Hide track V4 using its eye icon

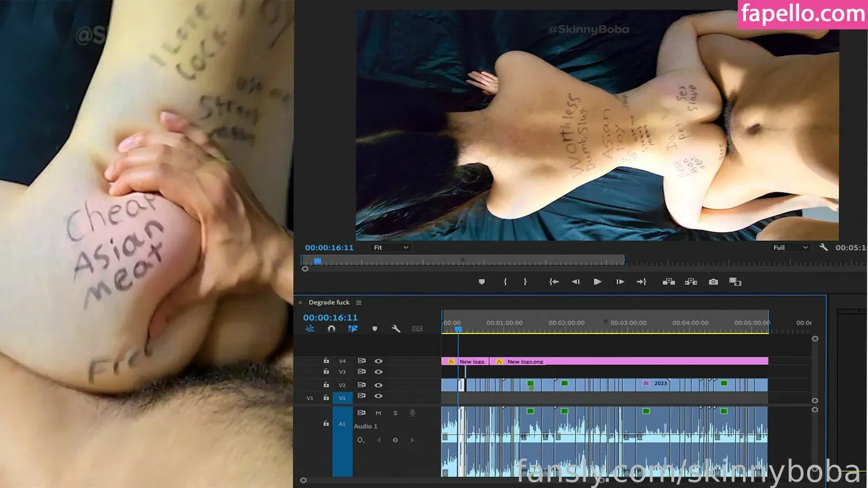(x=379, y=361)
